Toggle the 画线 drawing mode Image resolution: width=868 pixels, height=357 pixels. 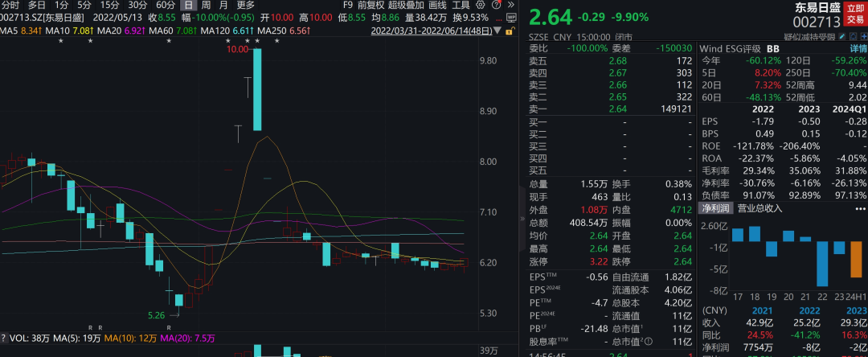437,5
